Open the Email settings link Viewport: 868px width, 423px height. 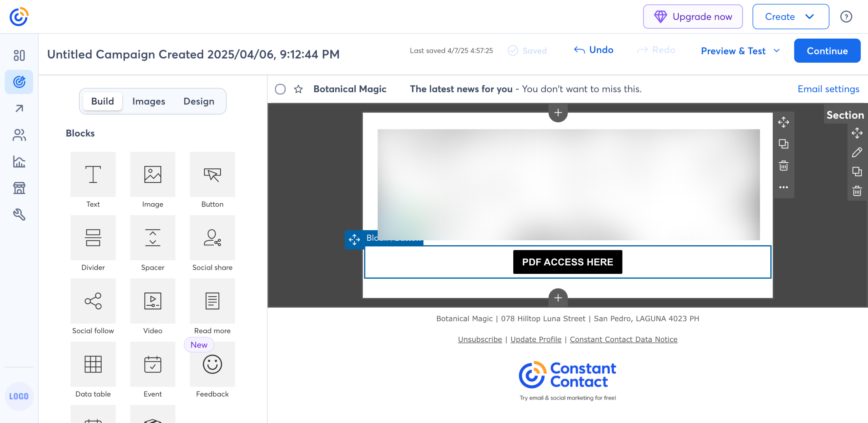[x=828, y=89]
